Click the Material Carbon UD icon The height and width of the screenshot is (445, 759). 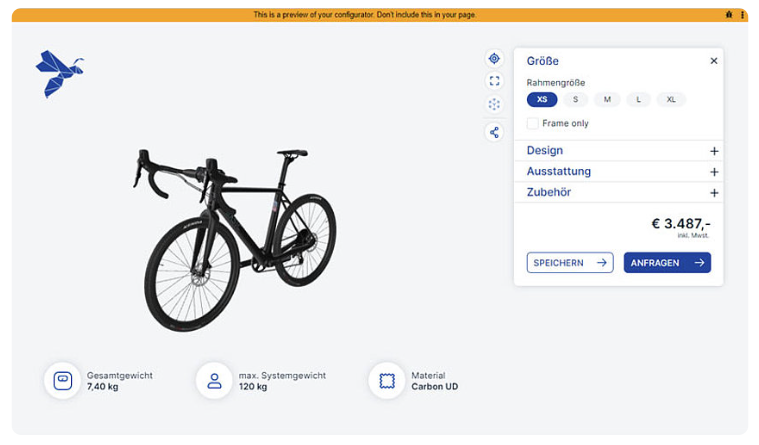click(x=387, y=381)
